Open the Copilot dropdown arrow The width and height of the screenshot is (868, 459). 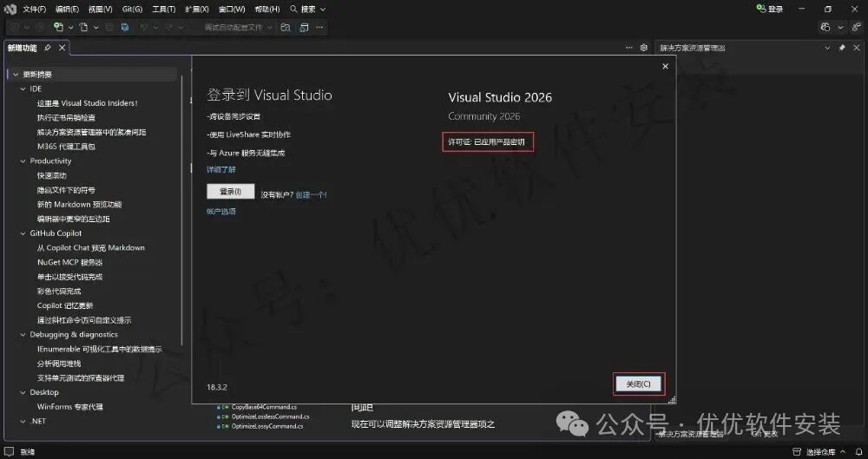[840, 27]
